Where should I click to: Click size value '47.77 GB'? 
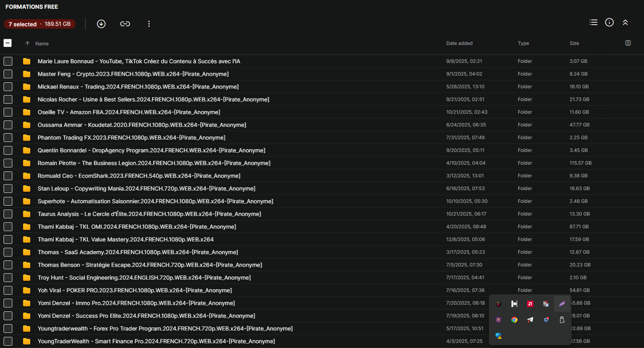pos(580,125)
